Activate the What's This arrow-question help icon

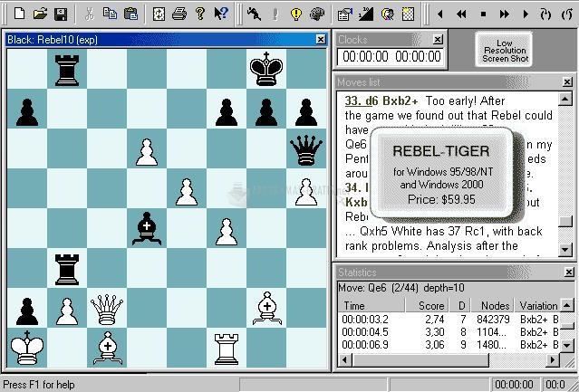coord(221,14)
